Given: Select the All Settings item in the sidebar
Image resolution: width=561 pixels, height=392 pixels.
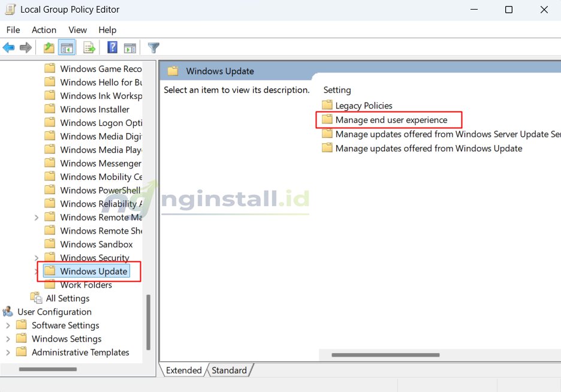Looking at the screenshot, I should coord(67,298).
